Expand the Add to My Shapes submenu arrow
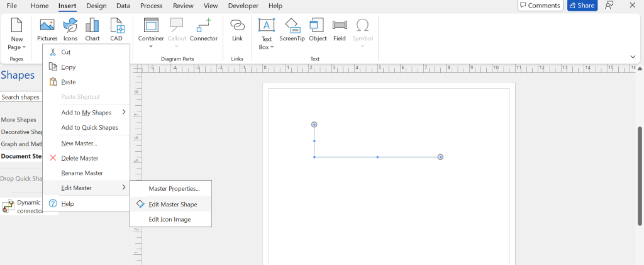The height and width of the screenshot is (265, 644). (124, 112)
